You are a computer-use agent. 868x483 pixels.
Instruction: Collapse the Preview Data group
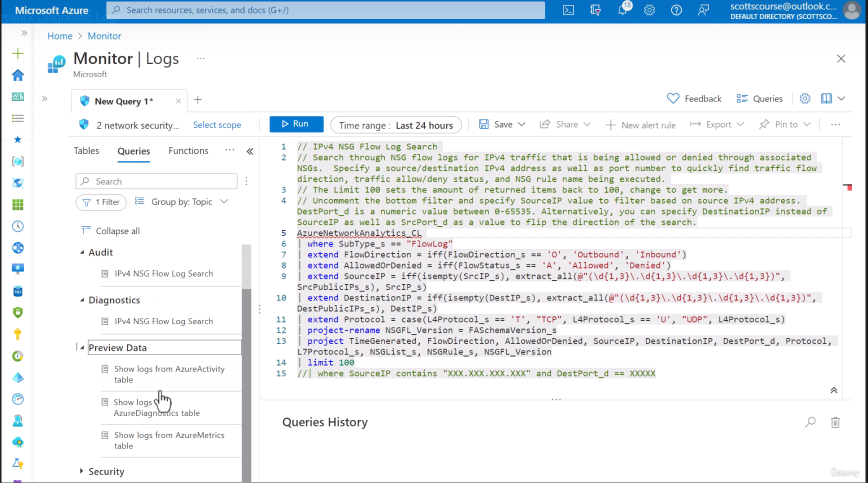tap(82, 347)
